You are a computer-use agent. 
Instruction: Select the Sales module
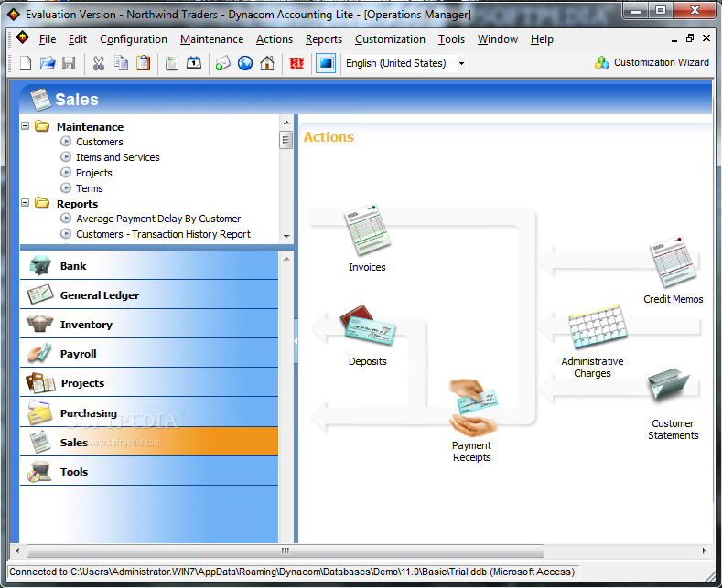coord(149,442)
